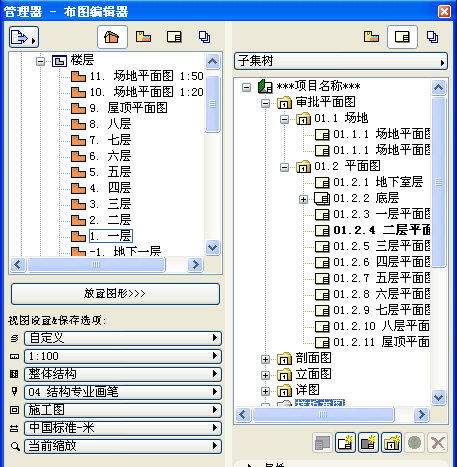Click the project book icon of ***项目名称***
The width and height of the screenshot is (457, 467).
(265, 86)
